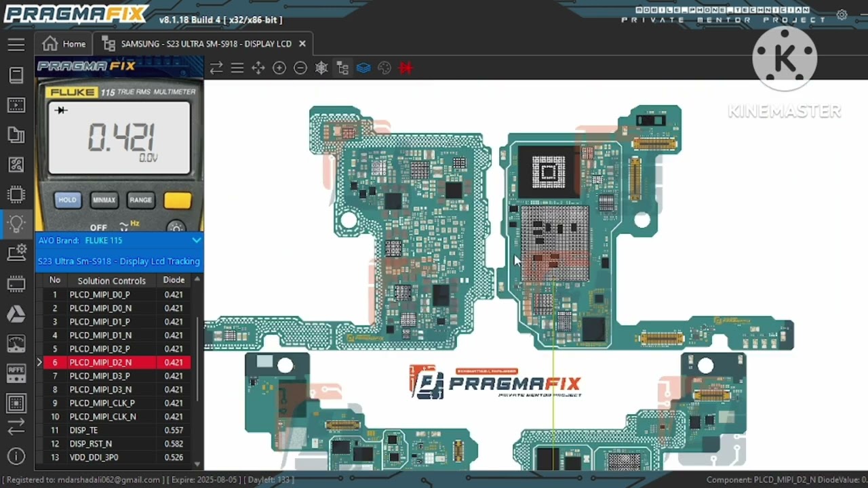Sort by the Diode column header
The height and width of the screenshot is (488, 868).
(174, 280)
